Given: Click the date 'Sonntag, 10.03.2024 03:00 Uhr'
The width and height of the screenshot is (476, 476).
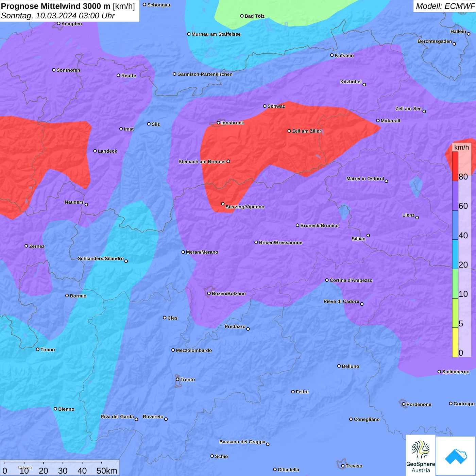Looking at the screenshot, I should coord(58,16).
